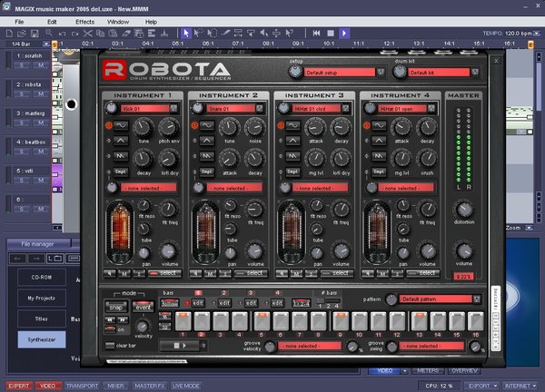Stop playback in main toolbar

coord(331,34)
